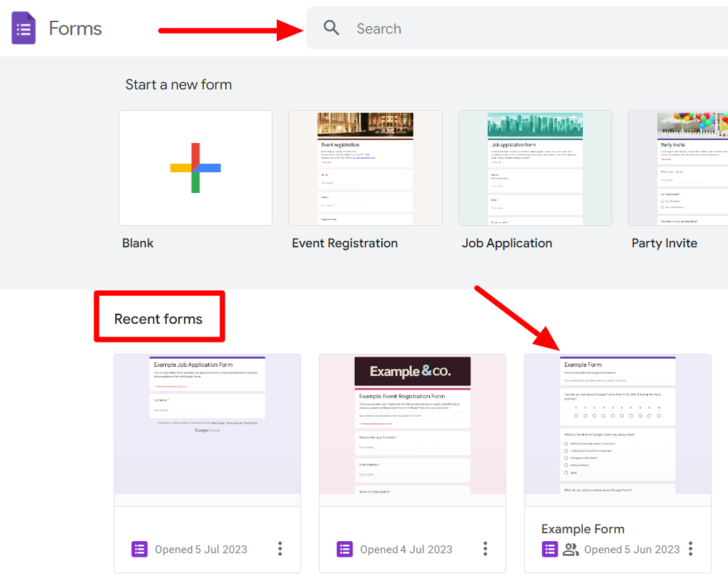Screen dimensions: 728x579
Task: Click the 'Opened 5 Jul 2023' text
Action: tap(201, 549)
